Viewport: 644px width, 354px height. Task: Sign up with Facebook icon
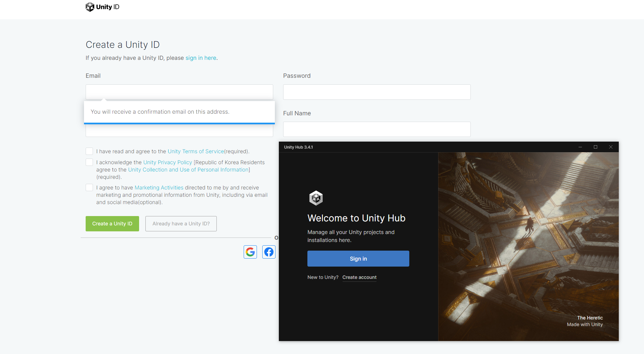269,252
